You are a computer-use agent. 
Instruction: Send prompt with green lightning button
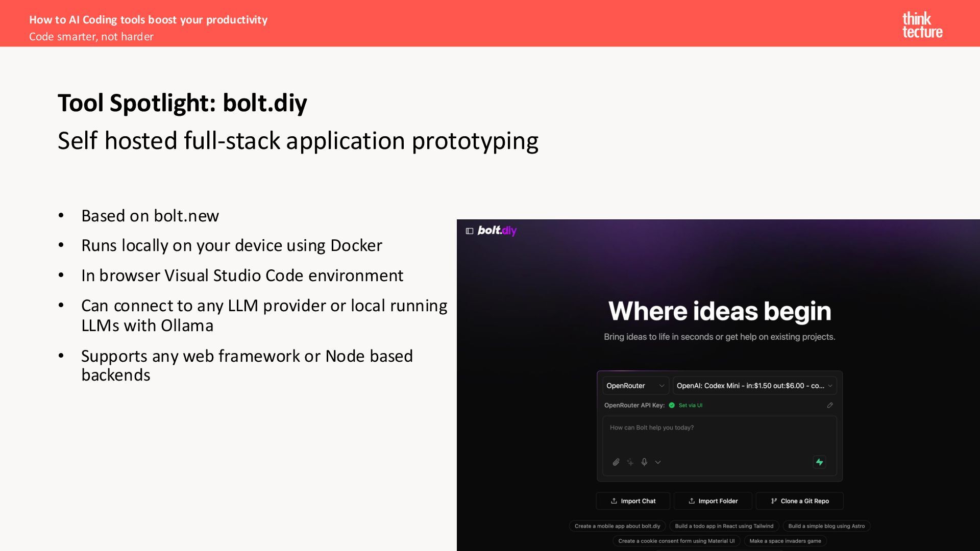coord(819,462)
